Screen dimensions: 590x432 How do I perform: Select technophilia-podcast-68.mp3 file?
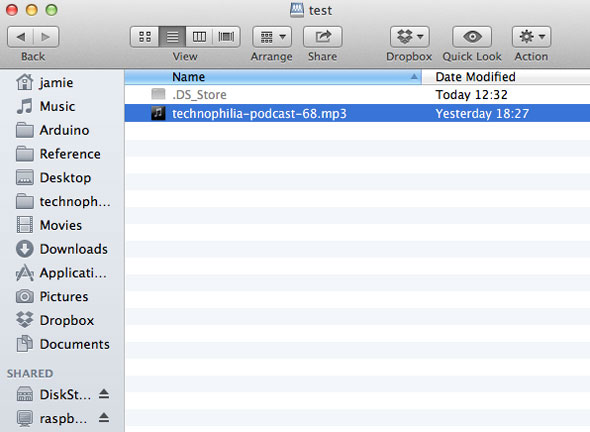point(357,113)
